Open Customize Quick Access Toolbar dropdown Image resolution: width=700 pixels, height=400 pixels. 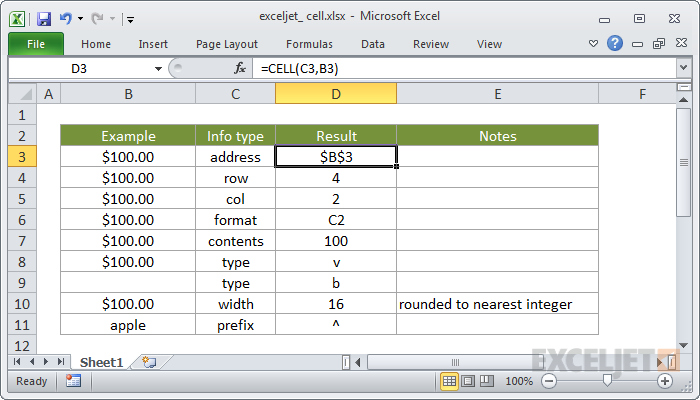[130, 19]
